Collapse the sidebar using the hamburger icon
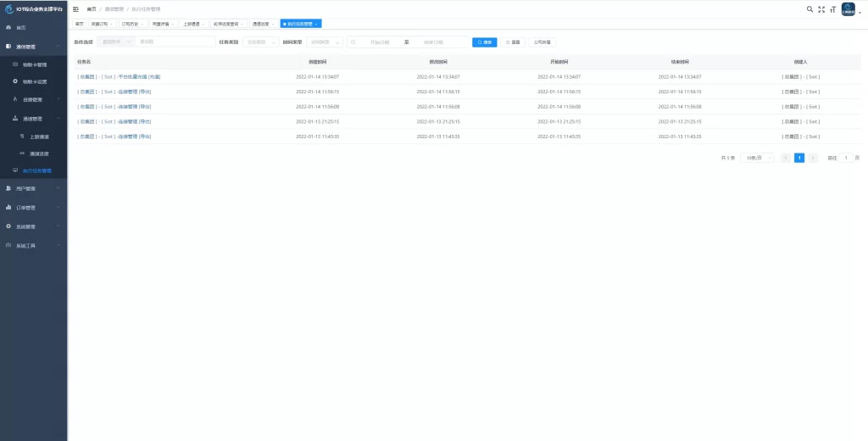Image resolution: width=868 pixels, height=441 pixels. coord(75,9)
